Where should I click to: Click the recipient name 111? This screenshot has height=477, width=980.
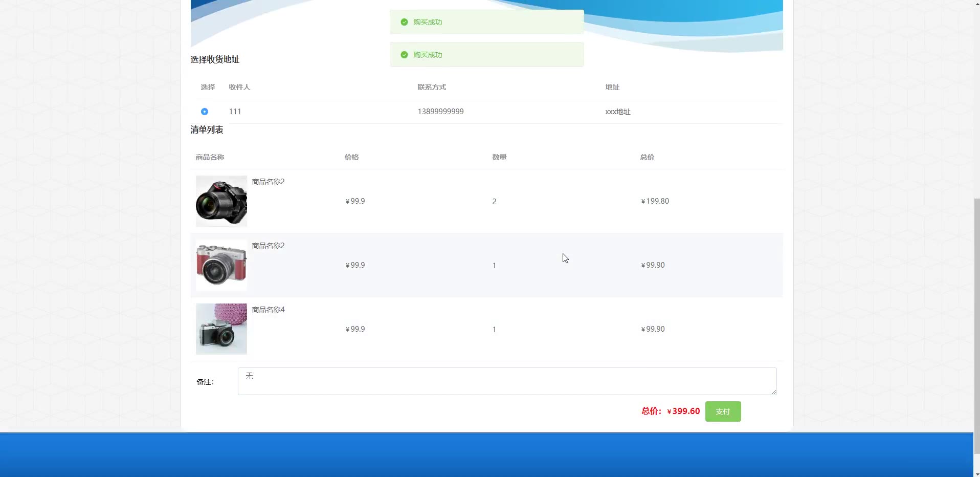[x=235, y=112]
